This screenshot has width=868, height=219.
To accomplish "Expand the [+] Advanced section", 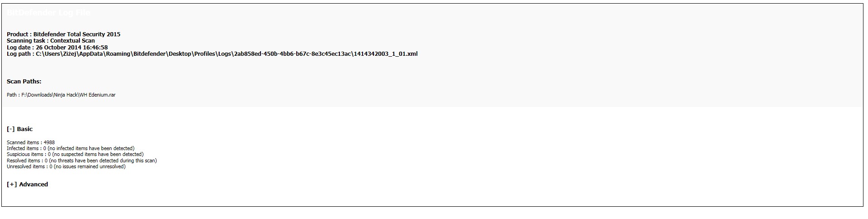I will point(27,185).
